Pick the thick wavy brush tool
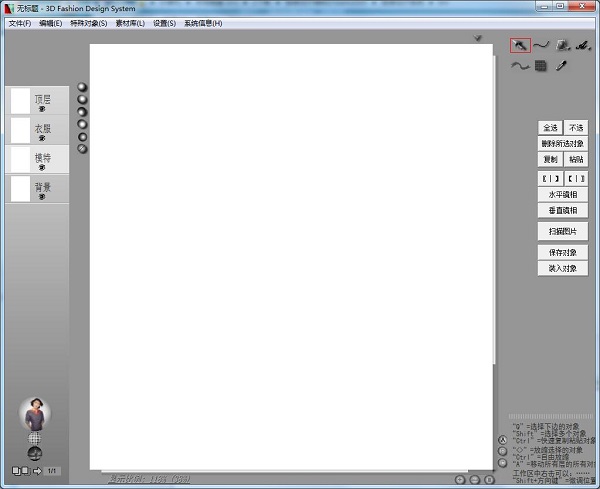Screen dimensions: 600x489 (x=520, y=66)
